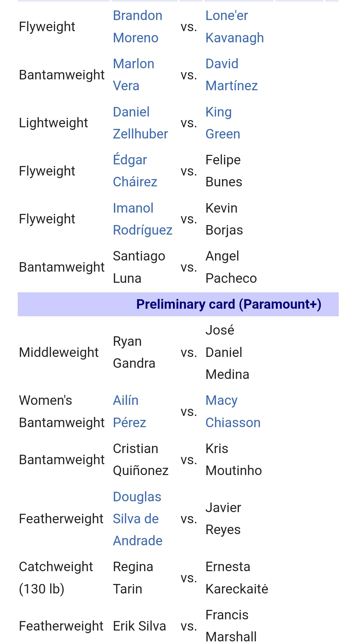Click the Preliminary card (Paramount+) header
The height and width of the screenshot is (644, 344).
pos(228,304)
